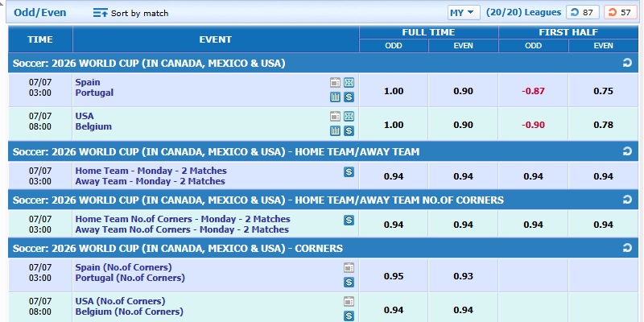
Task: Select USA first half odd -0.90
Action: 533,125
